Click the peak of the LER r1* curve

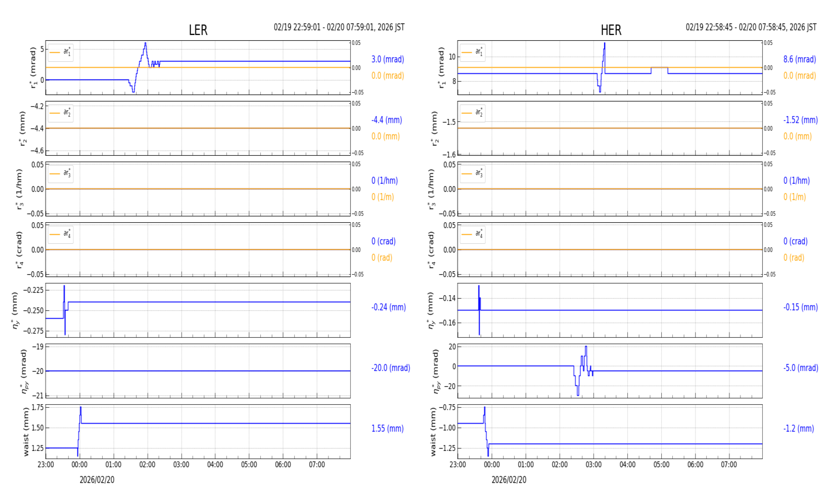145,44
